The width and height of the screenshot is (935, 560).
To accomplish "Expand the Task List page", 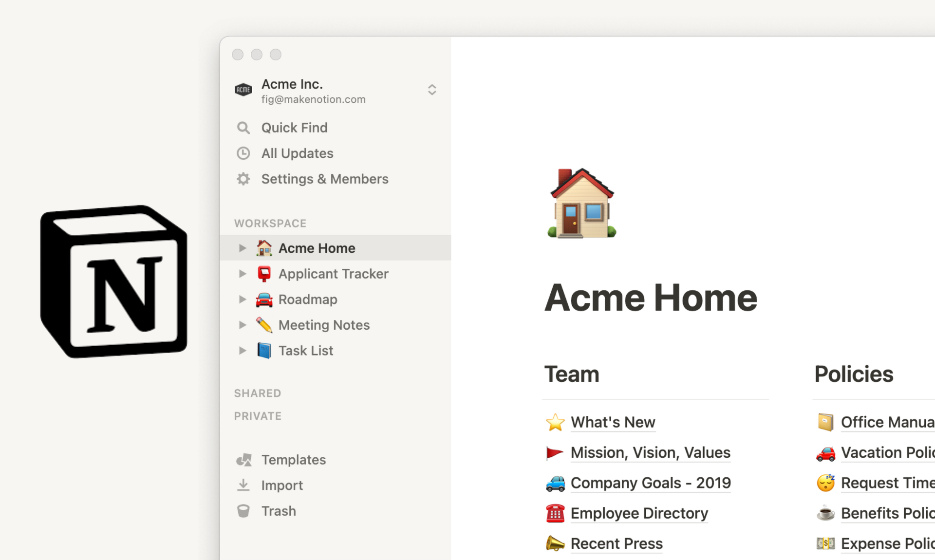I will [x=242, y=351].
